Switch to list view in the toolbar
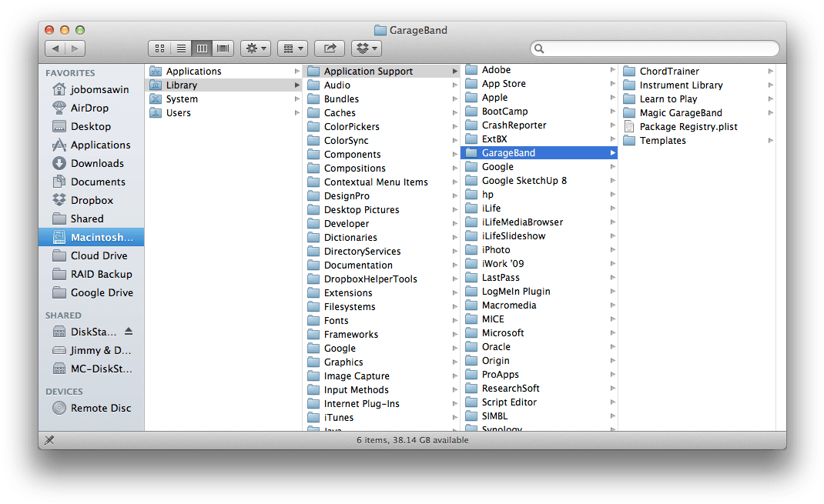 [x=181, y=48]
